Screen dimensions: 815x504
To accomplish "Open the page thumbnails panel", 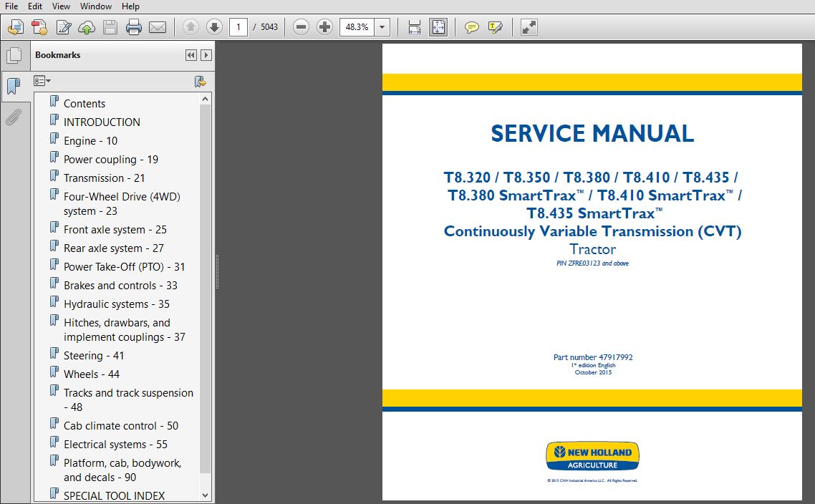I will pos(14,56).
